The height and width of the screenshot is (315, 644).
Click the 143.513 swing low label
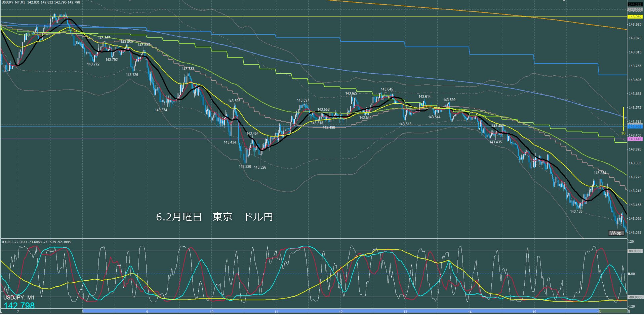click(405, 124)
